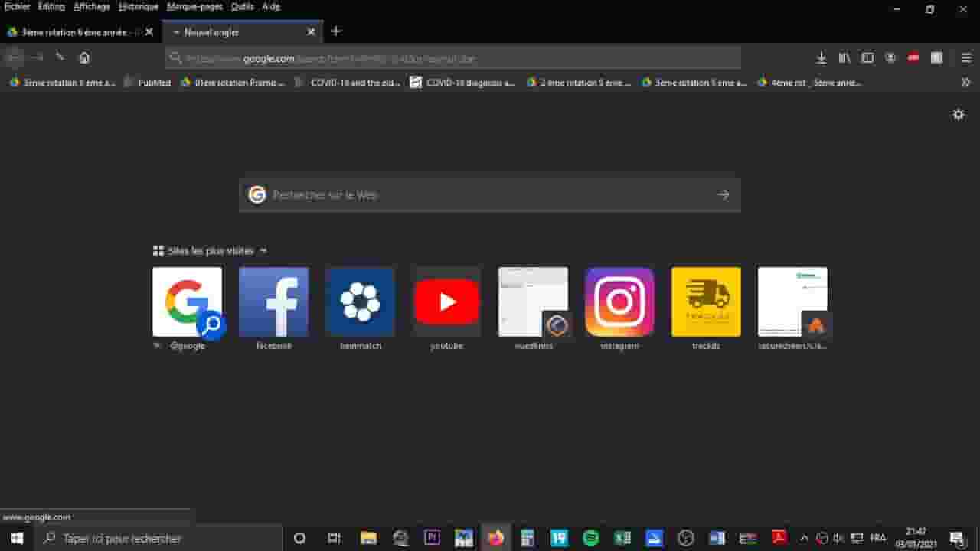Viewport: 980px width, 551px height.
Task: Open the Windows notification center
Action: pos(957,538)
